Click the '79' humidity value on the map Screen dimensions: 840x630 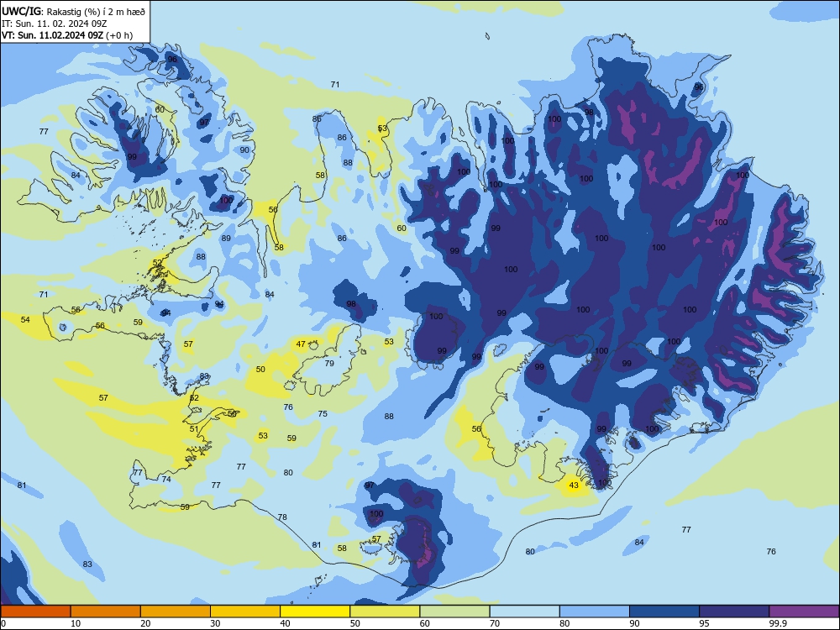[329, 363]
